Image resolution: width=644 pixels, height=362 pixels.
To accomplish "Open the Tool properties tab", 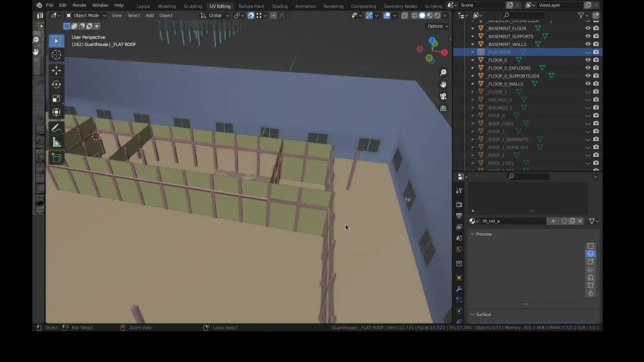I will click(x=459, y=191).
